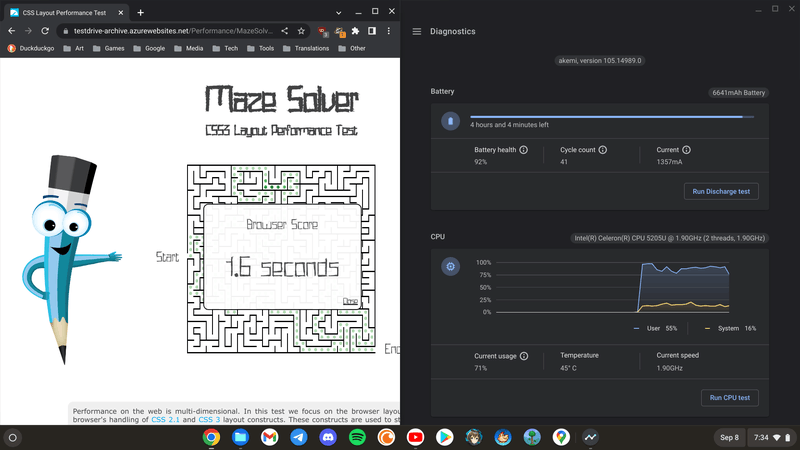Show Current info icon in Battery section

(x=686, y=150)
